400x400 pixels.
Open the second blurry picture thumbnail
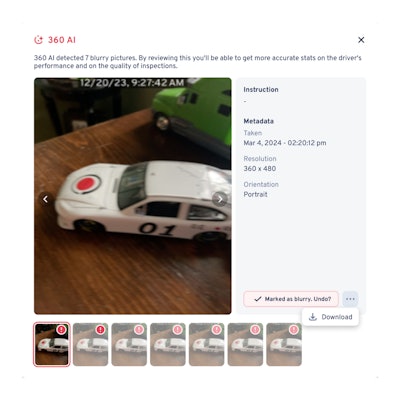click(90, 344)
